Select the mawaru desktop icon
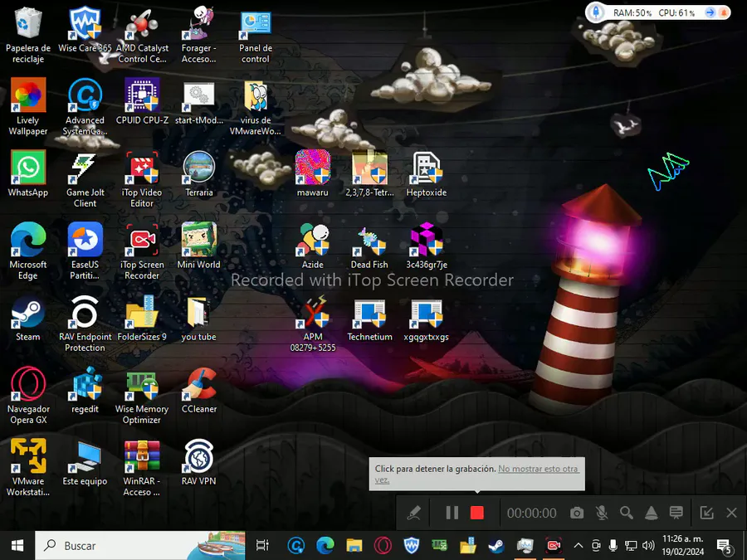The image size is (747, 560). [313, 174]
